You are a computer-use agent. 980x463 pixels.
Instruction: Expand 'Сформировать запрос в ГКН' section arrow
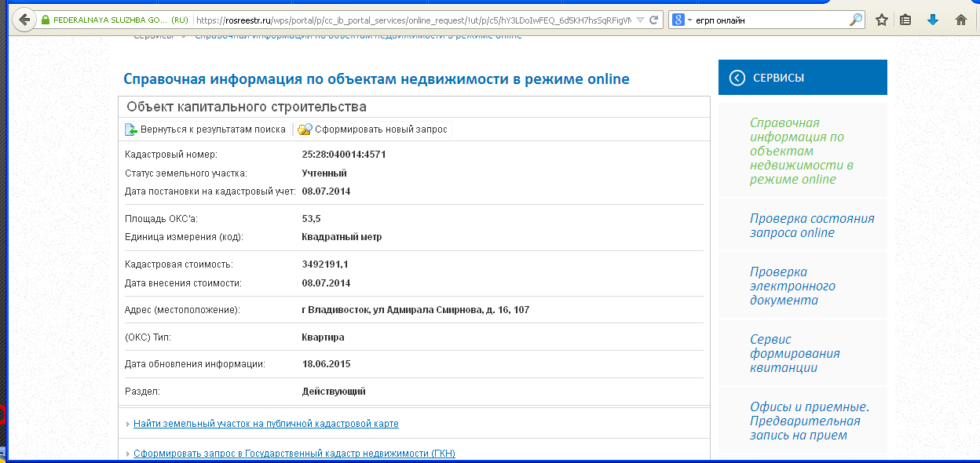click(x=128, y=454)
